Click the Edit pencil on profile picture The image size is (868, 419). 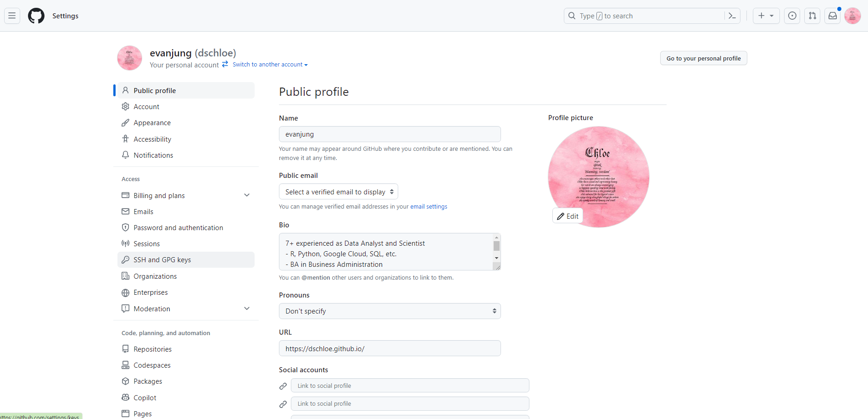click(568, 216)
